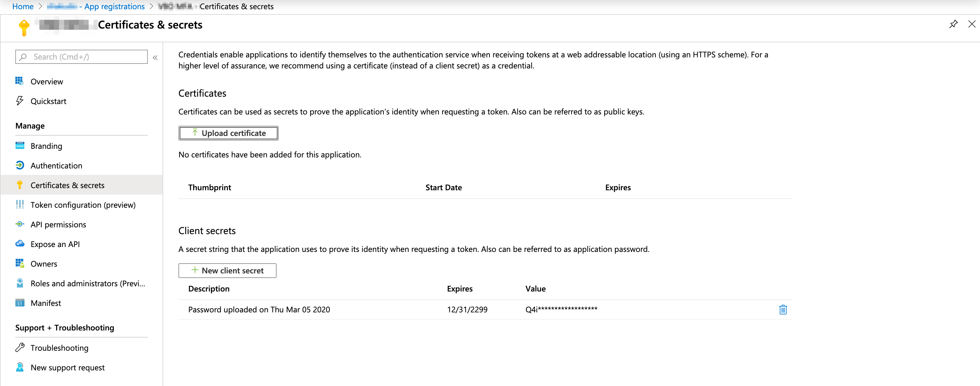The image size is (980, 386).
Task: Click the Branding icon in sidebar
Action: (20, 146)
